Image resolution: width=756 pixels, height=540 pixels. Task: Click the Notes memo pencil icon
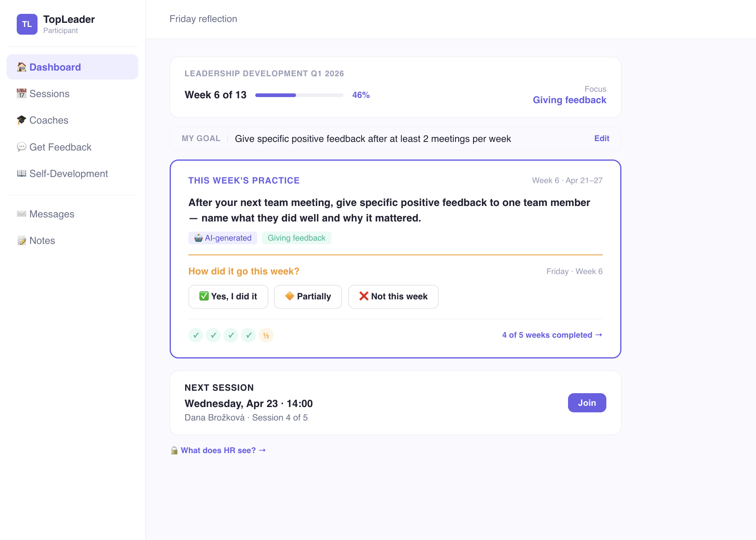[x=22, y=241]
